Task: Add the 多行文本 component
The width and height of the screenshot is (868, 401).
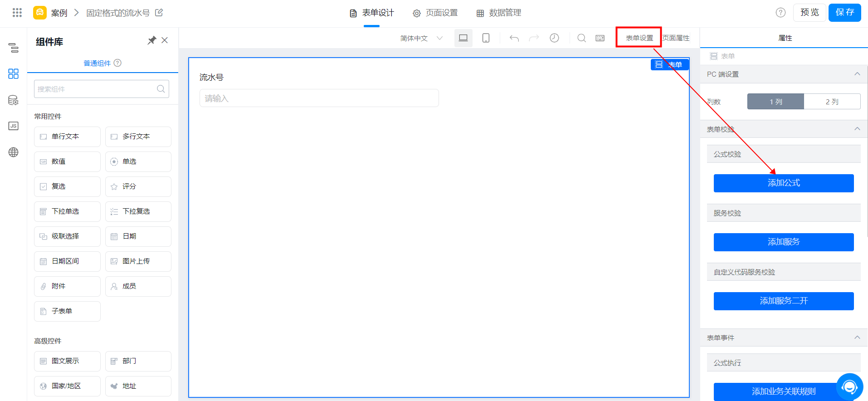Action: point(138,137)
